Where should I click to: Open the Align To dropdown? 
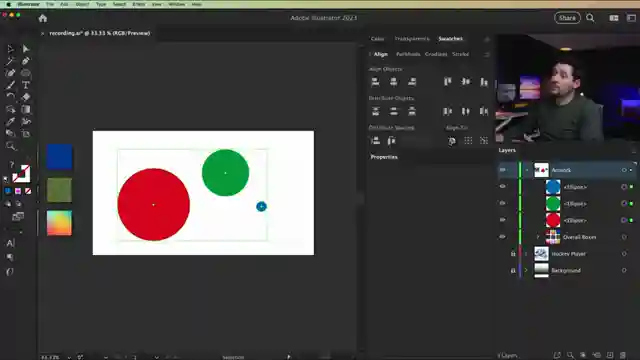point(452,141)
